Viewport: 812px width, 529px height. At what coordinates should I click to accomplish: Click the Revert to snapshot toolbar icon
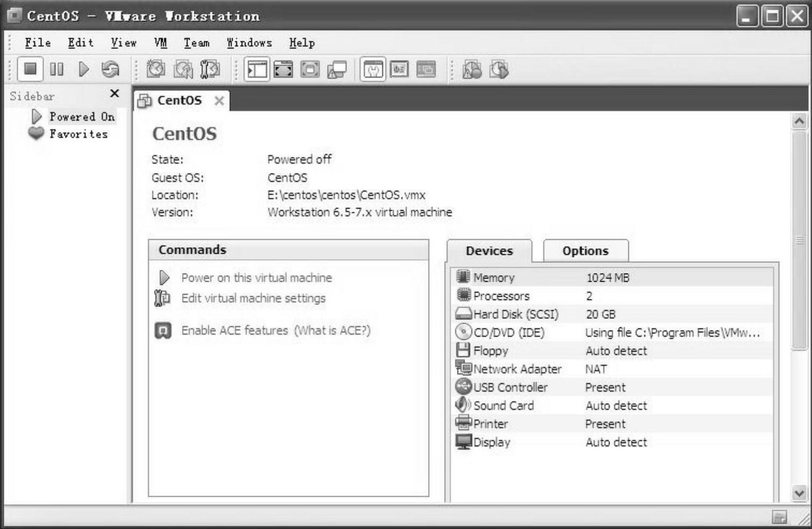183,69
